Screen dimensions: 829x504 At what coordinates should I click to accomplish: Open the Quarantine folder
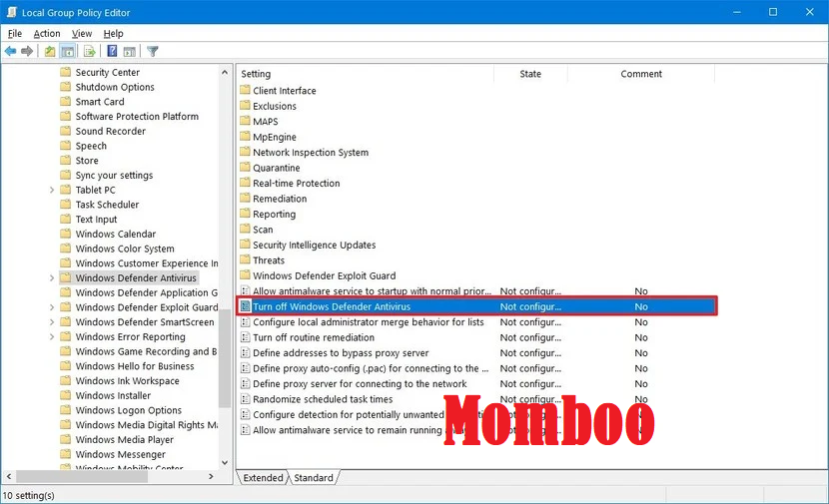pyautogui.click(x=276, y=168)
